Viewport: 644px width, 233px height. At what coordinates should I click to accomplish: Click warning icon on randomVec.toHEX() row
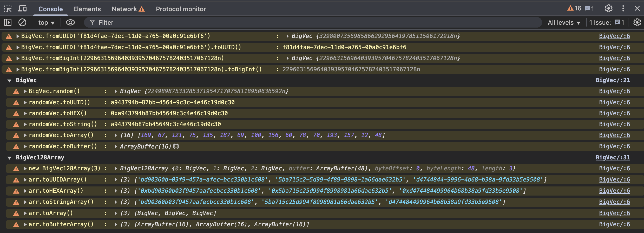(x=16, y=114)
